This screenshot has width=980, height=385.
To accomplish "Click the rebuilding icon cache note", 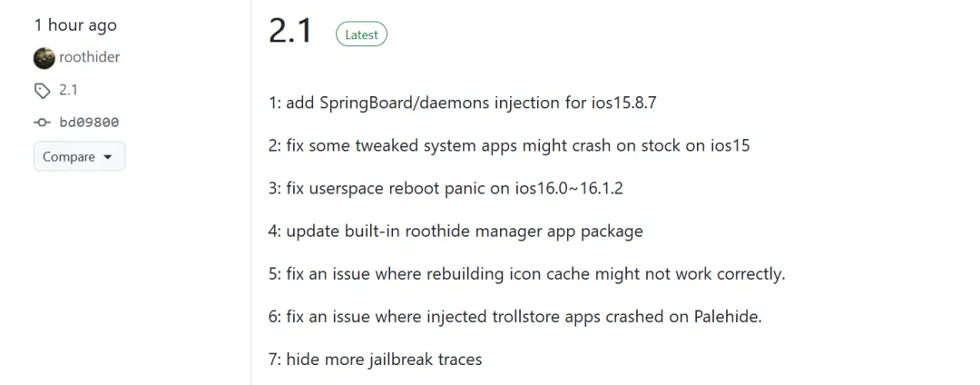I will [527, 273].
